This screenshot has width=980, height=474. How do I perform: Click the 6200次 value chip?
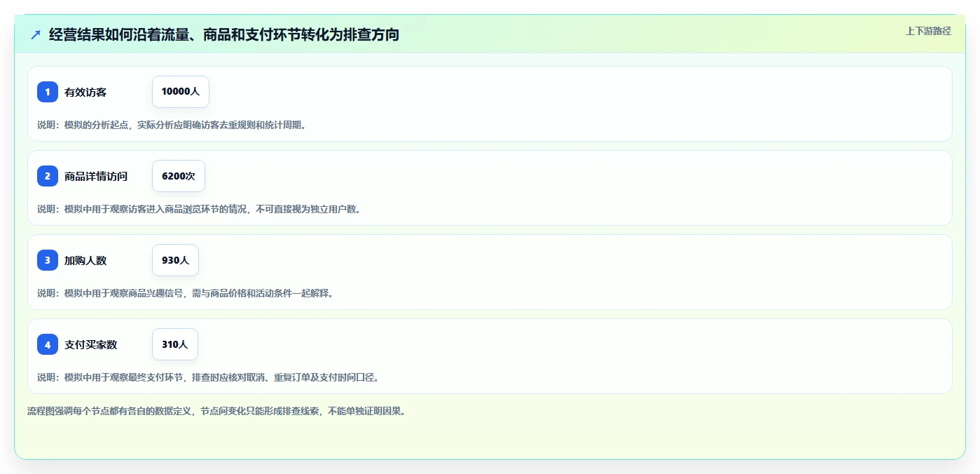coord(179,176)
